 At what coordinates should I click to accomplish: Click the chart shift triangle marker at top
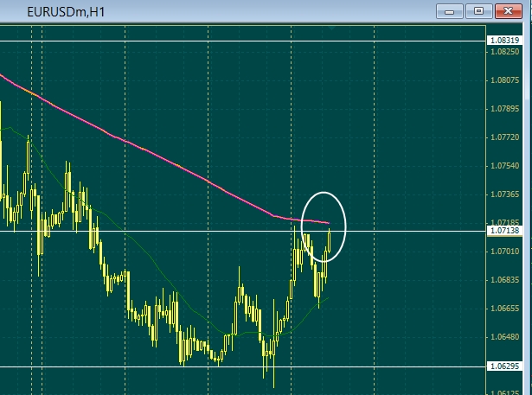(x=332, y=28)
